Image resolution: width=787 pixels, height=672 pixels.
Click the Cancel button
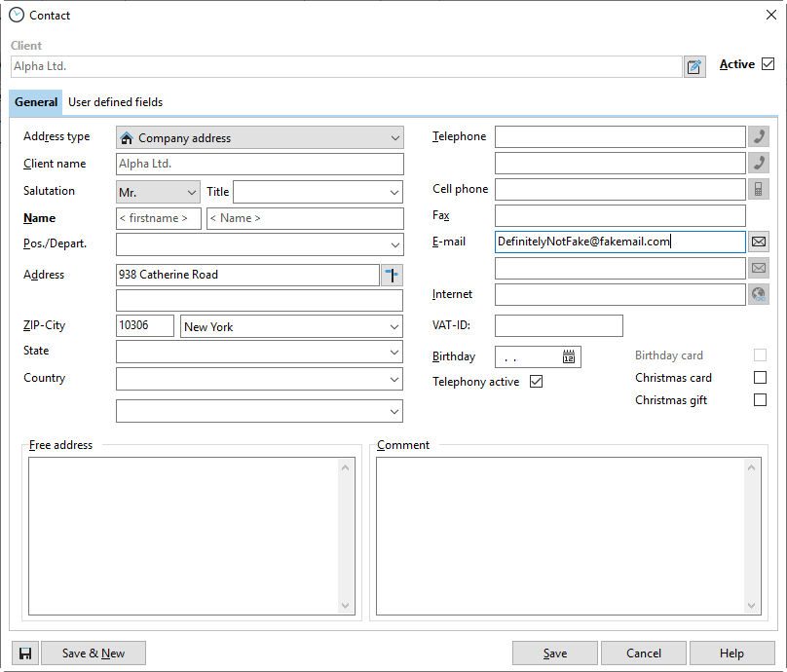[643, 653]
